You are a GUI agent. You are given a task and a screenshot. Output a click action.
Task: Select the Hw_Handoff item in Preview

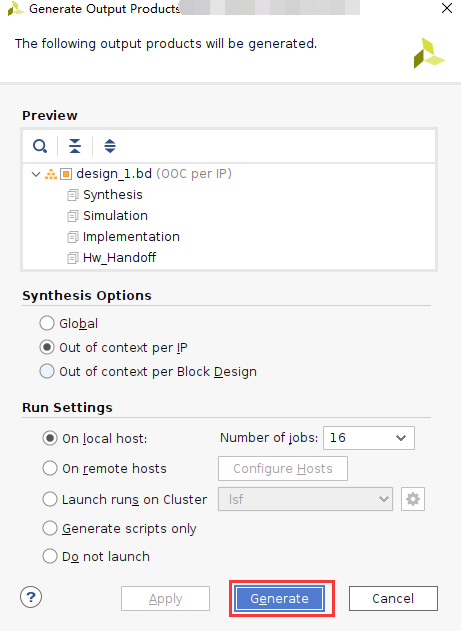[119, 258]
